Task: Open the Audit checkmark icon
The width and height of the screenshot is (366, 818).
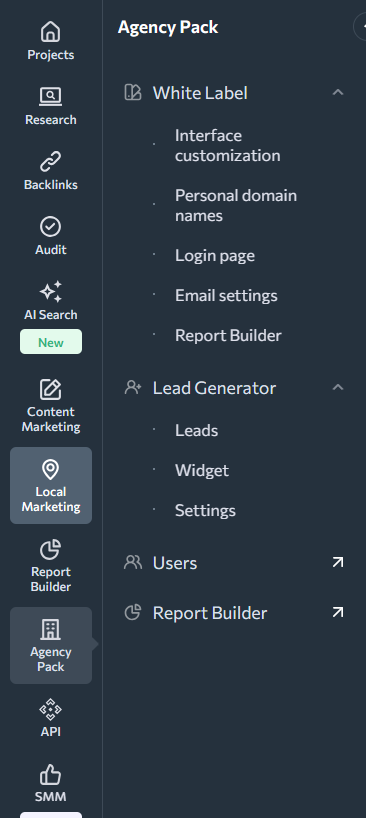Action: 51,227
